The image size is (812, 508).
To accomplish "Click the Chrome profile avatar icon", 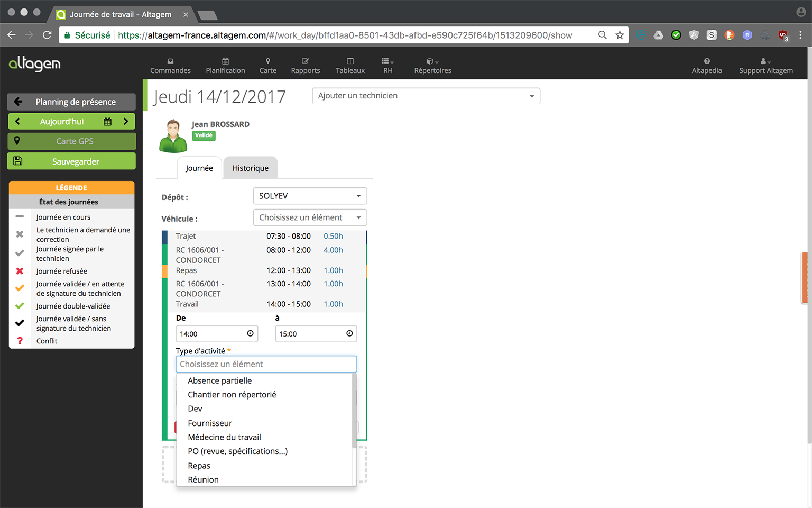I will pos(801,12).
